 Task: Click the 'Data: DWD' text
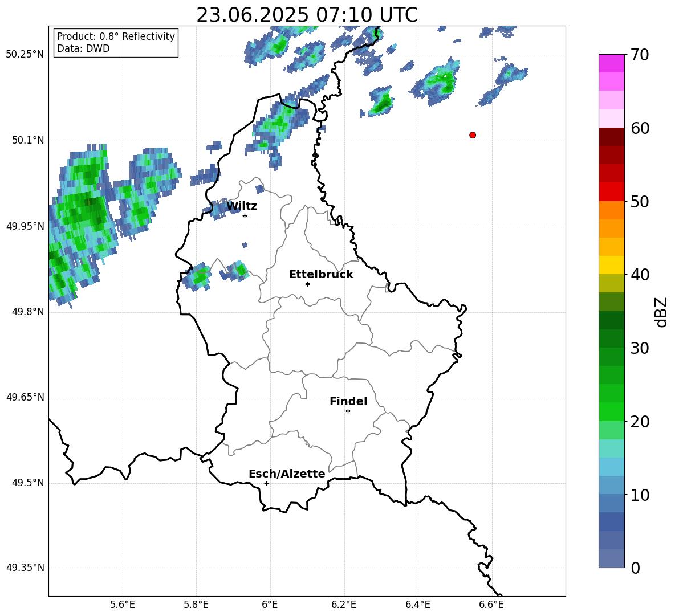83,48
